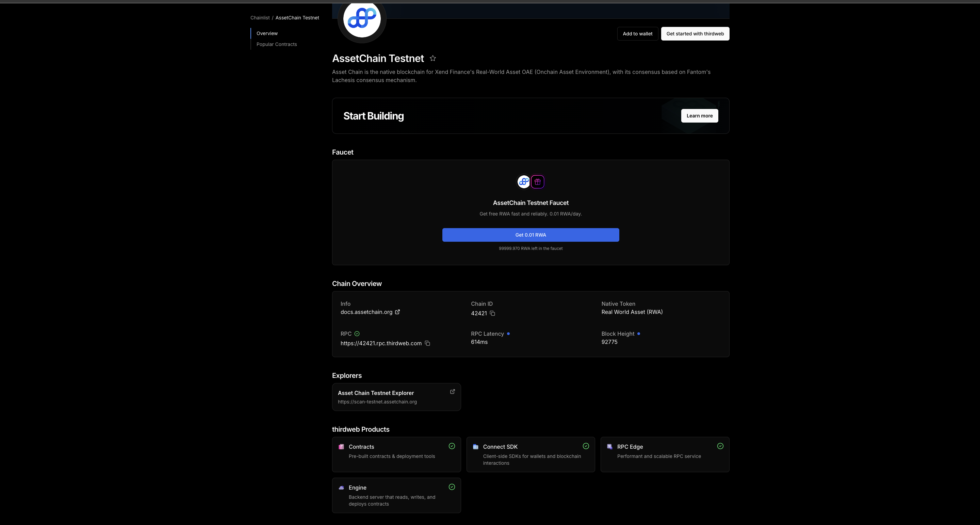Open the Engine product card

coord(396,495)
